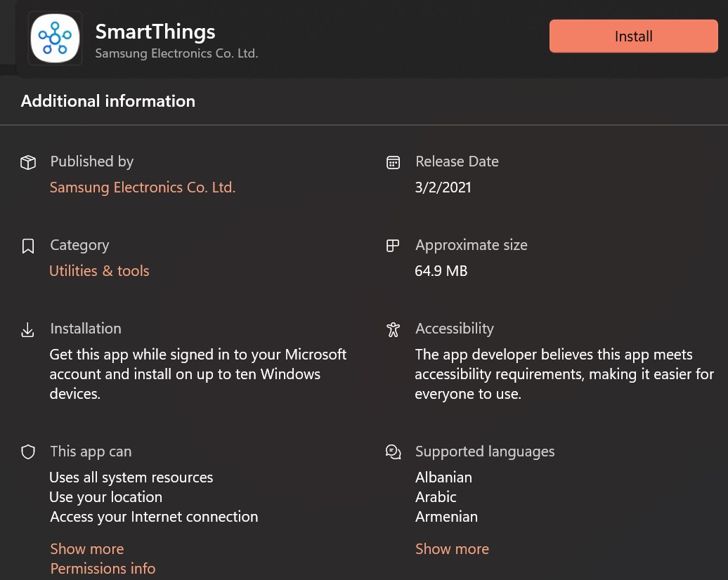This screenshot has width=728, height=580.
Task: Open the Permissions info link
Action: (103, 569)
